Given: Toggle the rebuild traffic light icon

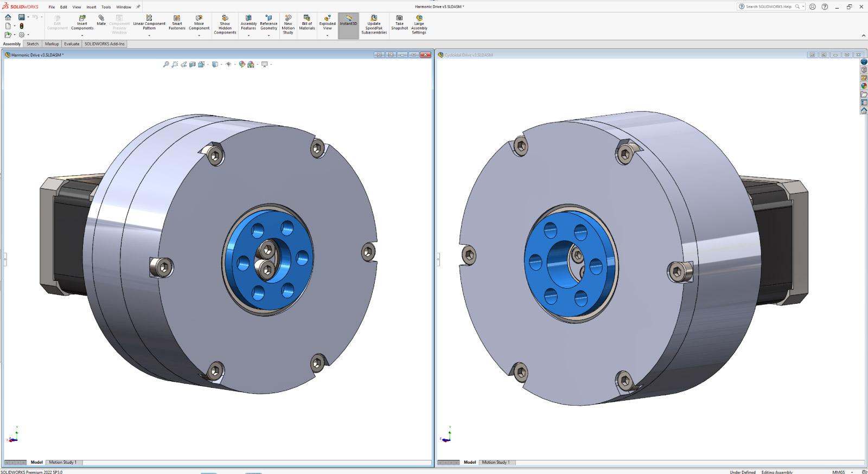Looking at the screenshot, I should pyautogui.click(x=22, y=26).
